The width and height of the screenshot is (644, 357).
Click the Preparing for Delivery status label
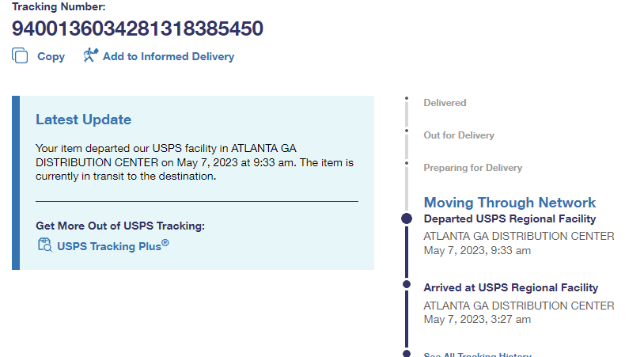[473, 168]
